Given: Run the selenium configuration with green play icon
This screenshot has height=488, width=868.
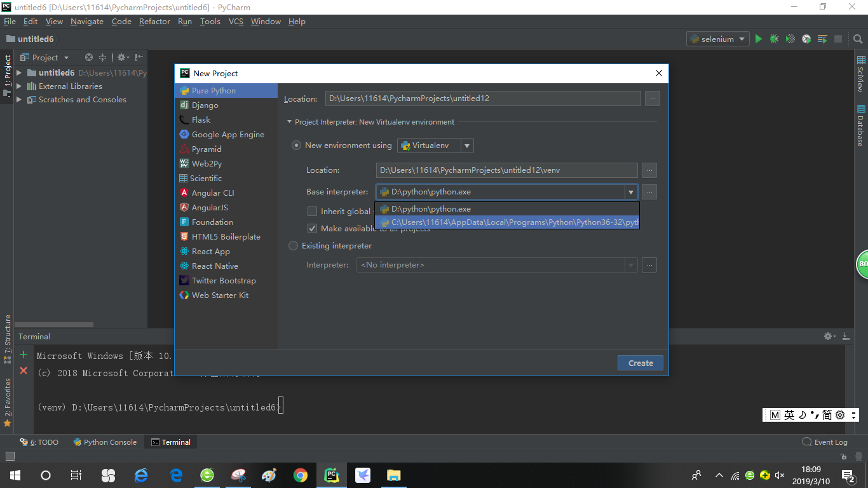Looking at the screenshot, I should pos(758,39).
